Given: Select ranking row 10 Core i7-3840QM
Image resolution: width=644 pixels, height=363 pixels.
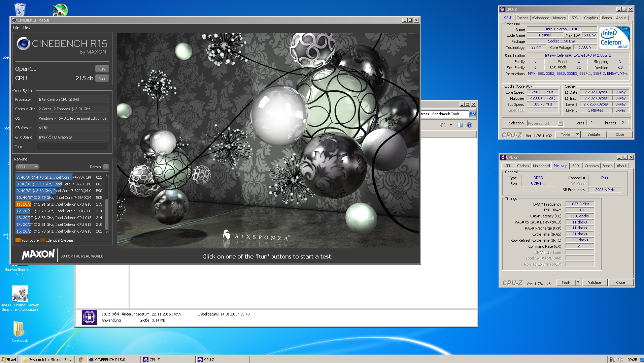Looking at the screenshot, I should (x=60, y=198).
